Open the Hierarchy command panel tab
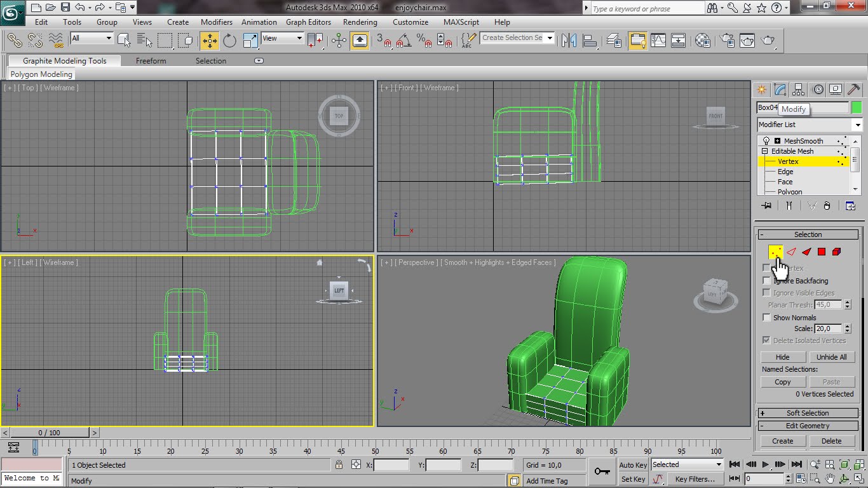Image resolution: width=868 pixels, height=488 pixels. [799, 90]
